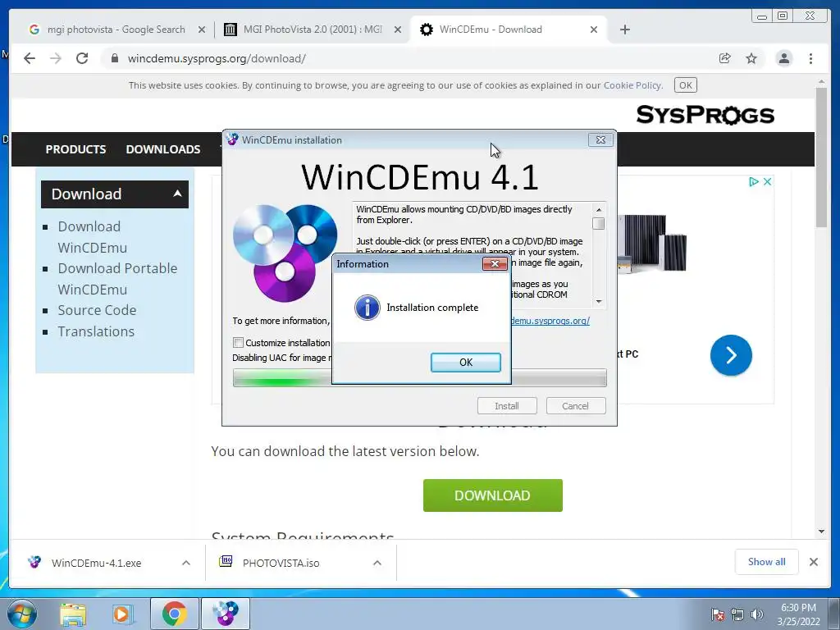The image size is (840, 630).
Task: Close the WinCDEmu installation window
Action: (600, 139)
